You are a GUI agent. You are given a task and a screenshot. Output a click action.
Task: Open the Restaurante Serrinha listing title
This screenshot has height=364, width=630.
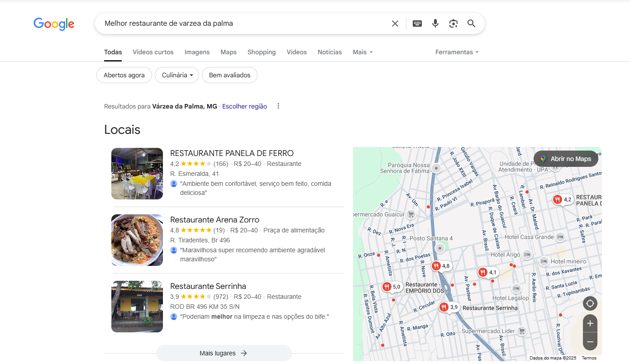pyautogui.click(x=208, y=286)
